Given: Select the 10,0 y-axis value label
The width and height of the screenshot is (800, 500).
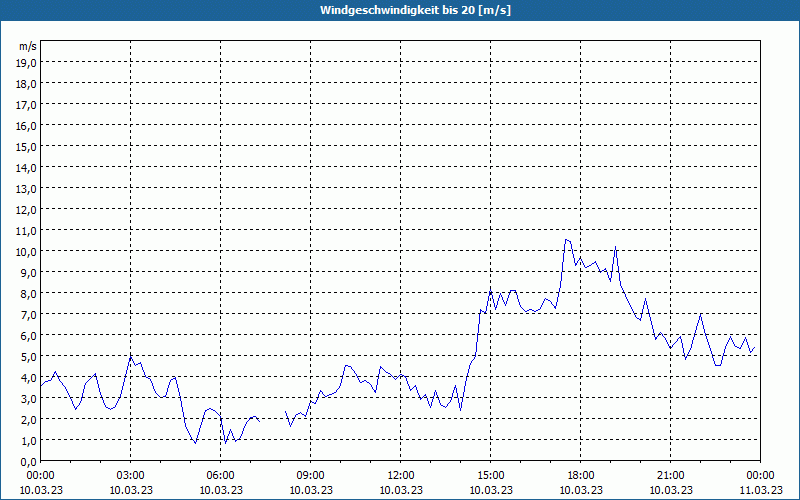Looking at the screenshot, I should (26, 251).
